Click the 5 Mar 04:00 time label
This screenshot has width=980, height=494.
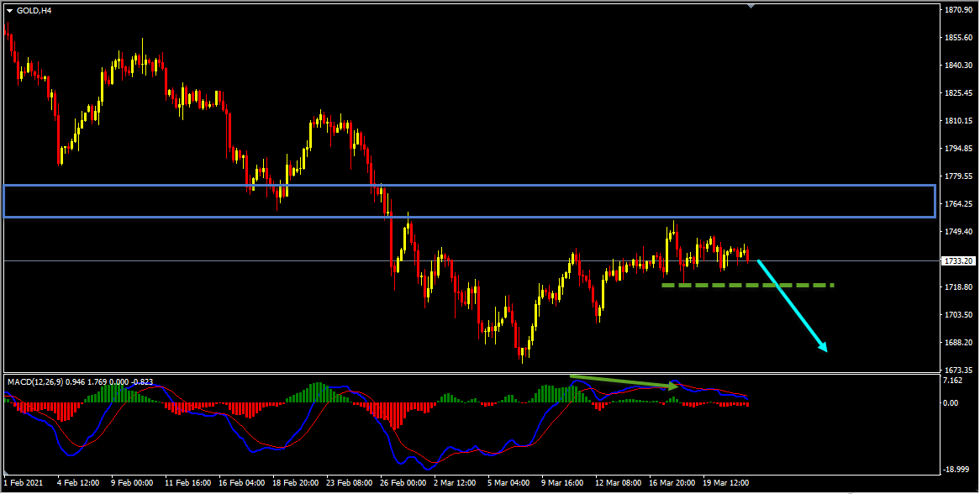point(510,483)
